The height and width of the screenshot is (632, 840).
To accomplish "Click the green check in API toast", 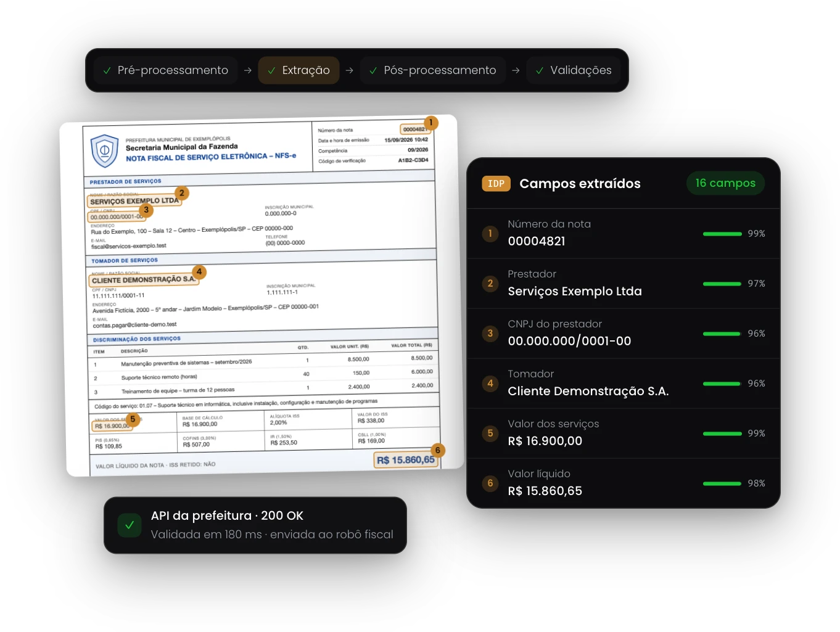I will pos(130,525).
